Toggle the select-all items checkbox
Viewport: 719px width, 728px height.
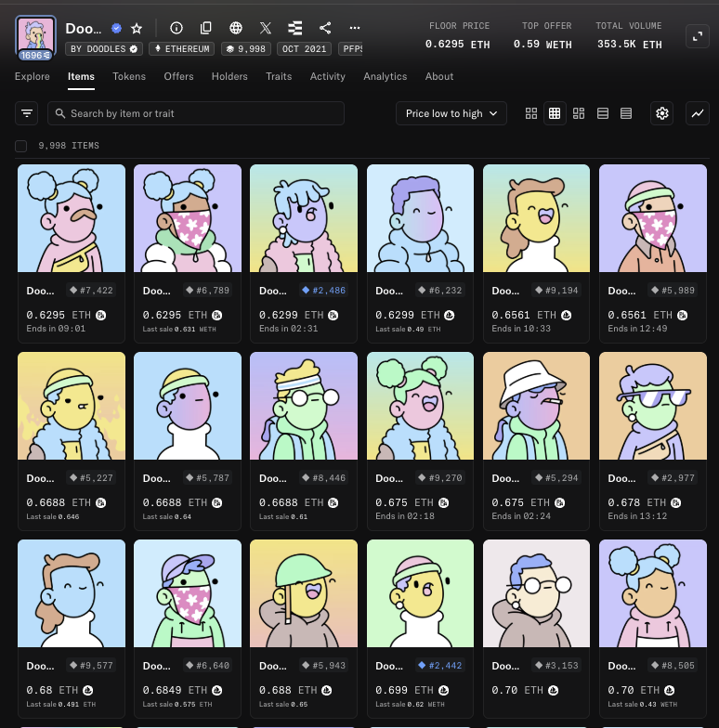pos(20,147)
